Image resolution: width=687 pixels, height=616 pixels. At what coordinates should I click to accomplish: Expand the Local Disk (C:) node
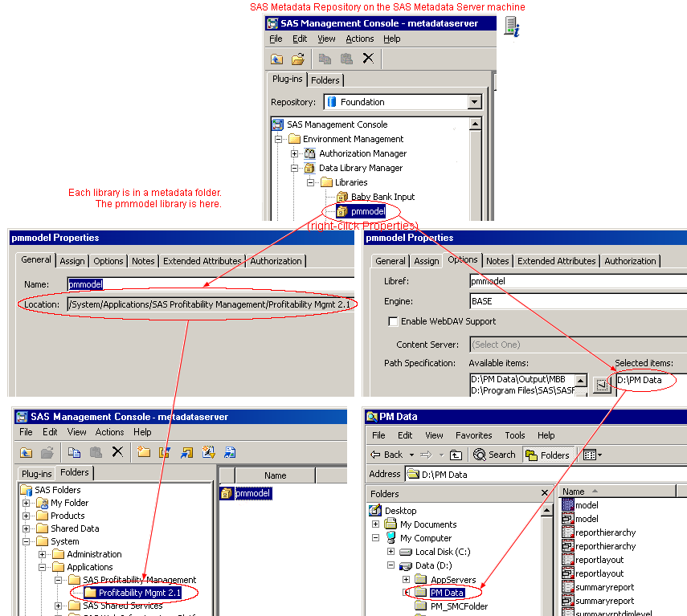[x=391, y=552]
